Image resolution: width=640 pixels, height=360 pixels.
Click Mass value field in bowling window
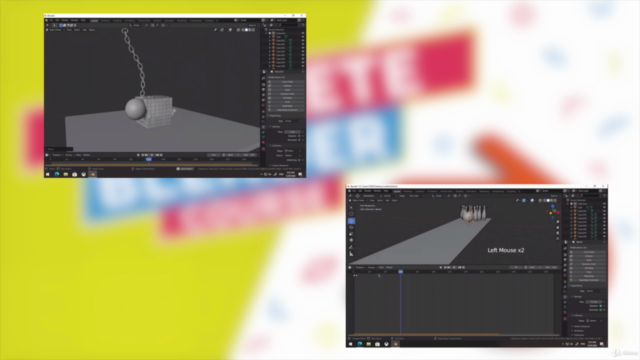pyautogui.click(x=594, y=302)
